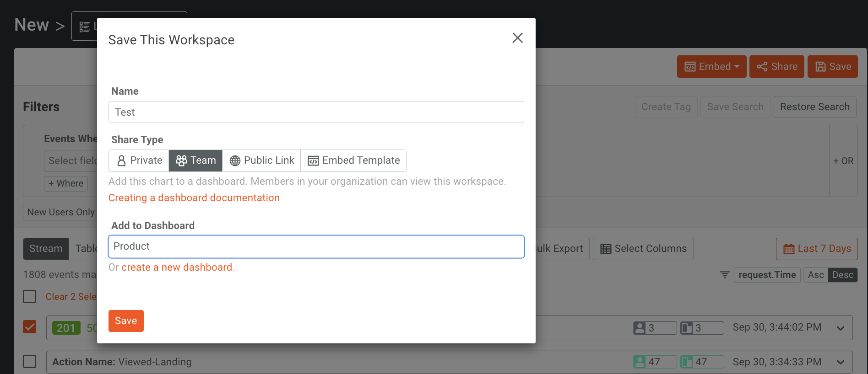Select the Team share type

(x=195, y=160)
